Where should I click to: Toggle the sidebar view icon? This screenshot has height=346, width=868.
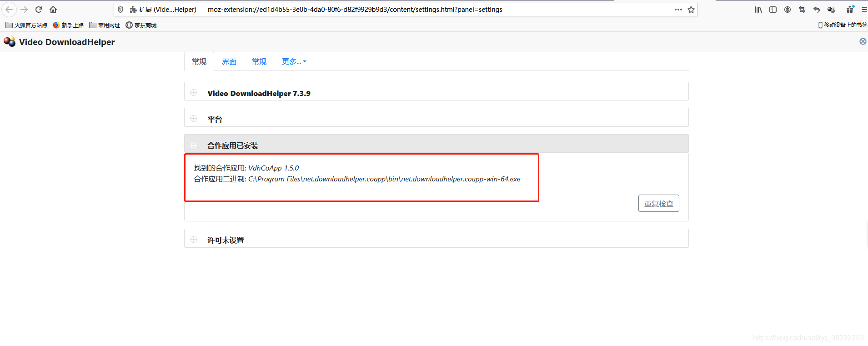click(773, 10)
